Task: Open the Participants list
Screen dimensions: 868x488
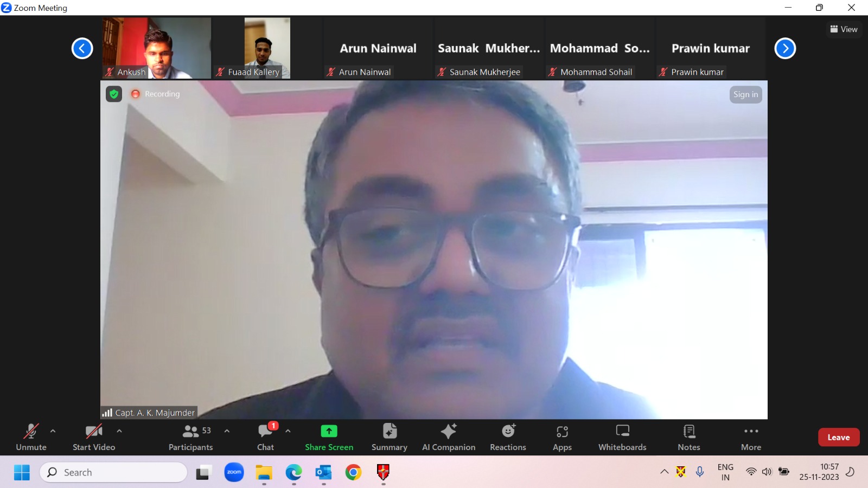Action: [x=190, y=437]
